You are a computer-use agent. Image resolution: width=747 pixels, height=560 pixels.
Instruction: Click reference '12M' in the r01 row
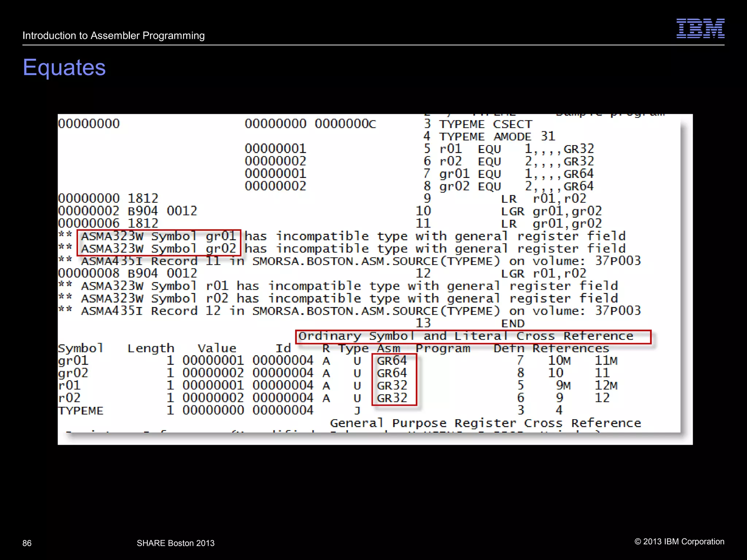click(x=606, y=386)
